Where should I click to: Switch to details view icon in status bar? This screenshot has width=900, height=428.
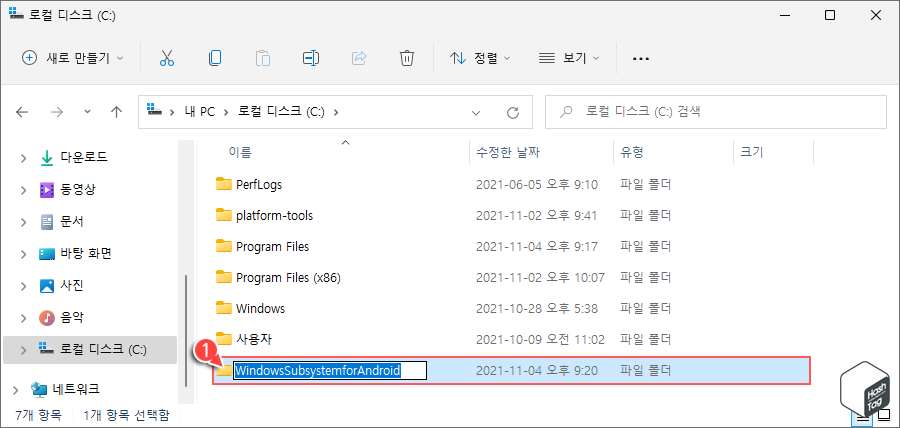(x=862, y=418)
